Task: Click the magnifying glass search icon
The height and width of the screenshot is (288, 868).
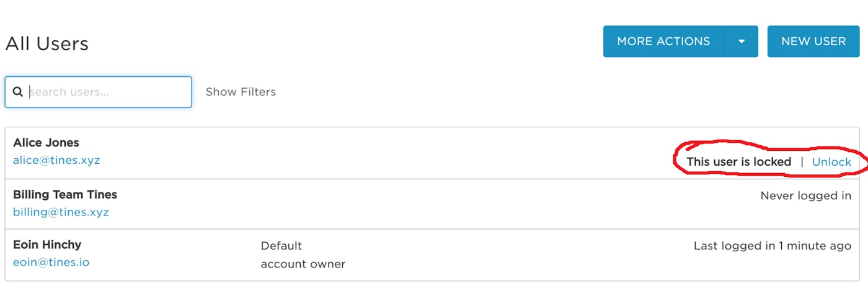Action: click(18, 92)
